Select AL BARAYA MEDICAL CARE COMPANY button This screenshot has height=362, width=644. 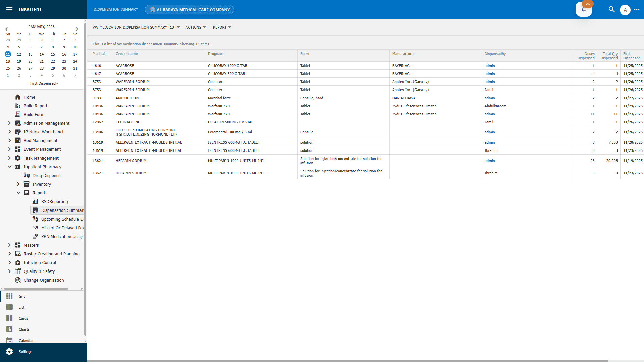point(189,9)
